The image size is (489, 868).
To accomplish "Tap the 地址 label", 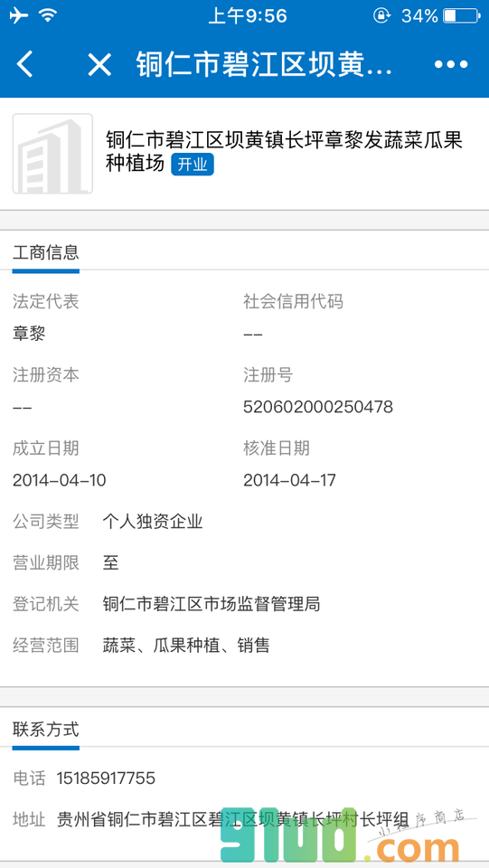I will (29, 819).
